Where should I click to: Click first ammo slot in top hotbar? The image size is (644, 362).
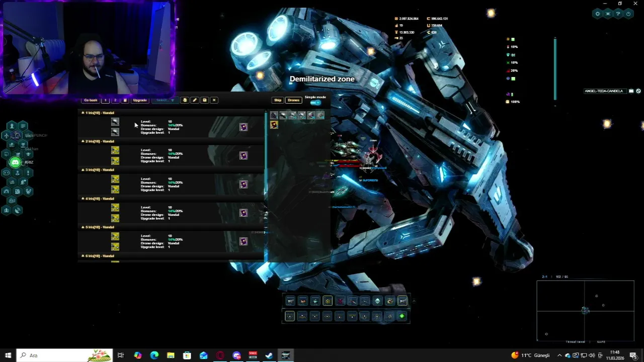point(290,301)
